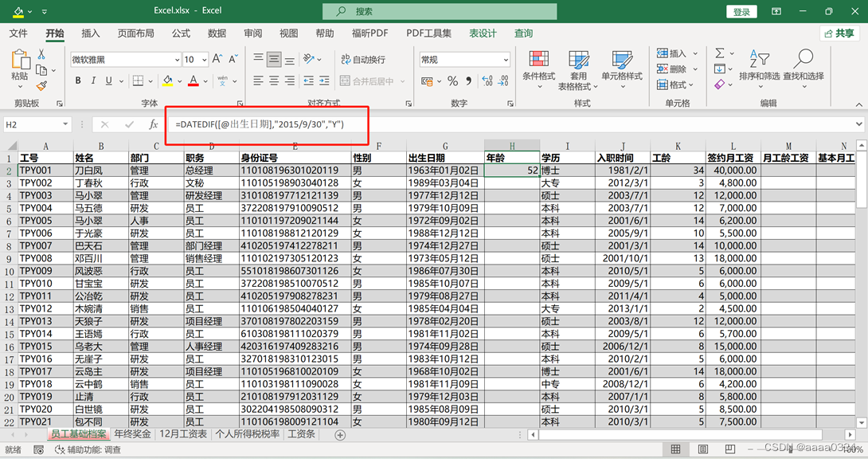Image resolution: width=868 pixels, height=459 pixels.
Task: Toggle center horizontal alignment
Action: coord(274,80)
